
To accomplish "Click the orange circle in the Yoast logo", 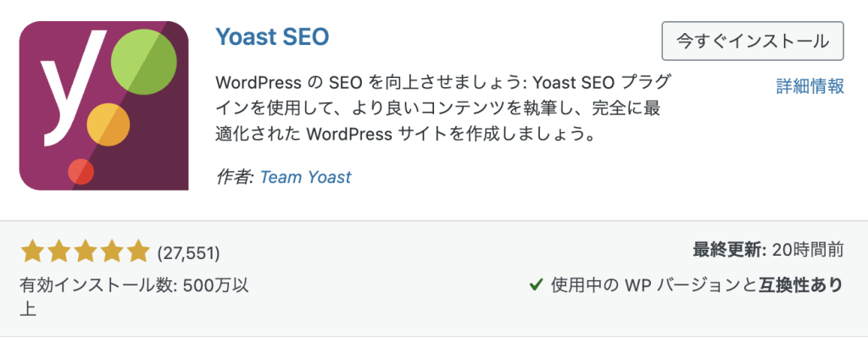I will click(x=108, y=124).
